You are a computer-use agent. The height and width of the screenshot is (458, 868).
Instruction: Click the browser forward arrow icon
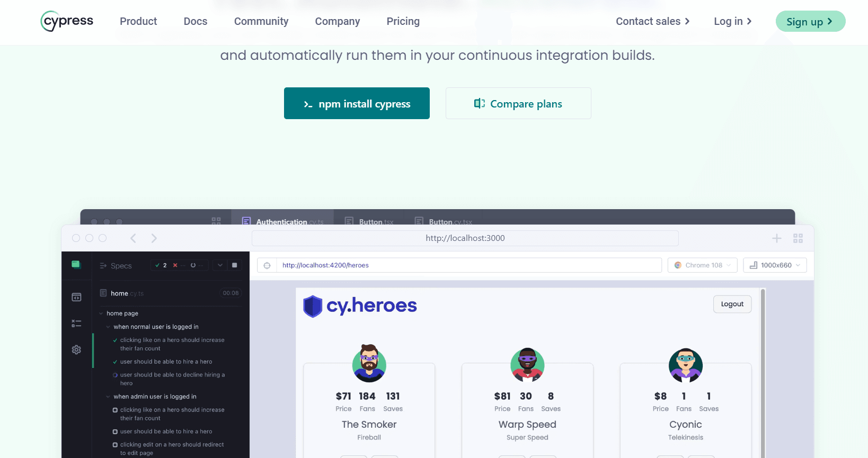[154, 238]
